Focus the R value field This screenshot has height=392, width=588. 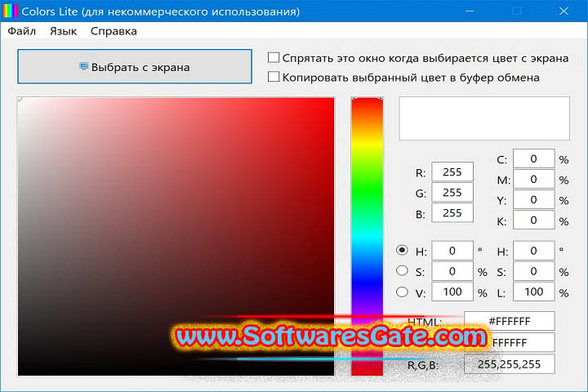point(452,172)
